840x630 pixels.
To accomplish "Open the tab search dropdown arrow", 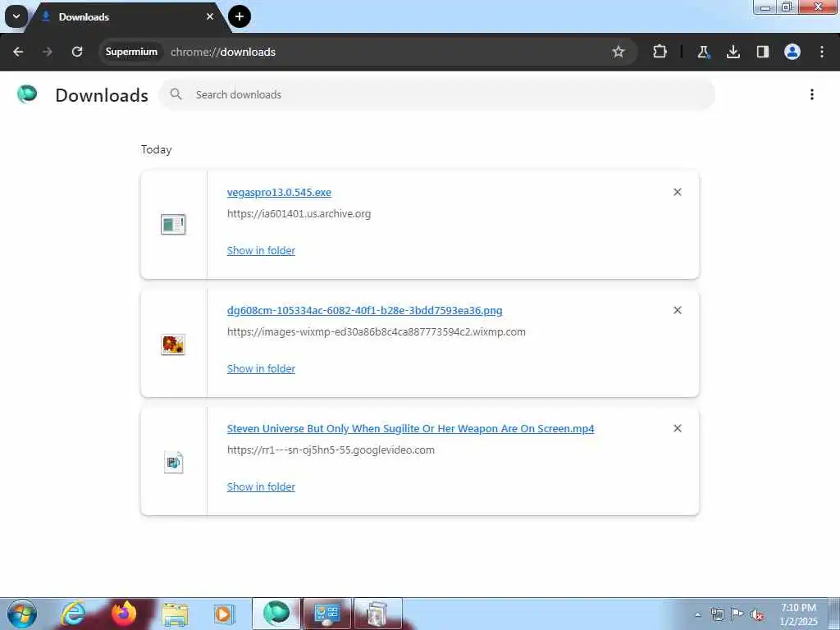I will [x=16, y=16].
